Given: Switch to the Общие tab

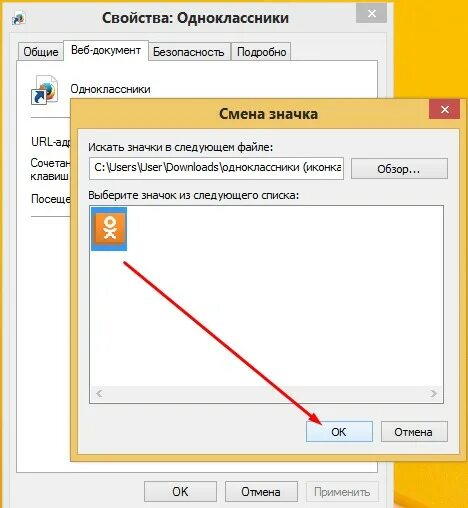Looking at the screenshot, I should pyautogui.click(x=40, y=52).
